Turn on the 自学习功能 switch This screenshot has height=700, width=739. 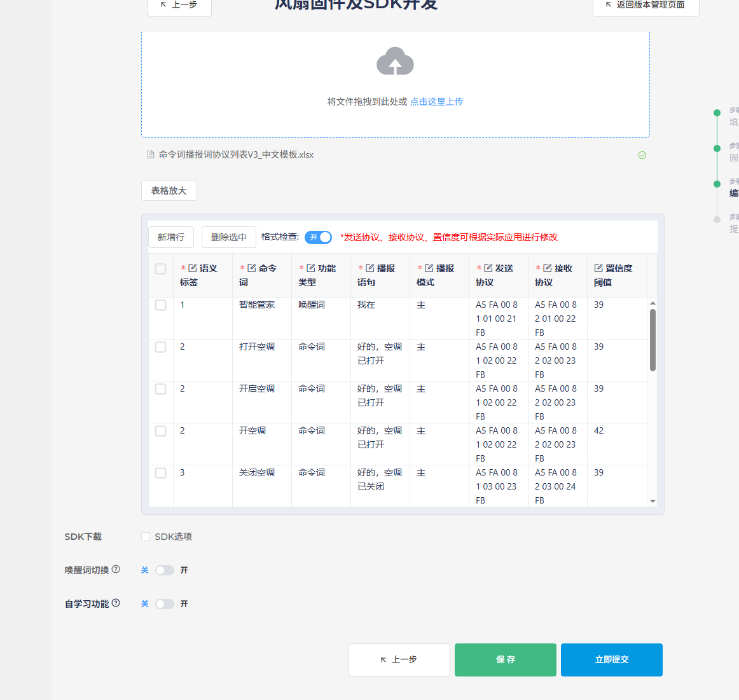[165, 604]
